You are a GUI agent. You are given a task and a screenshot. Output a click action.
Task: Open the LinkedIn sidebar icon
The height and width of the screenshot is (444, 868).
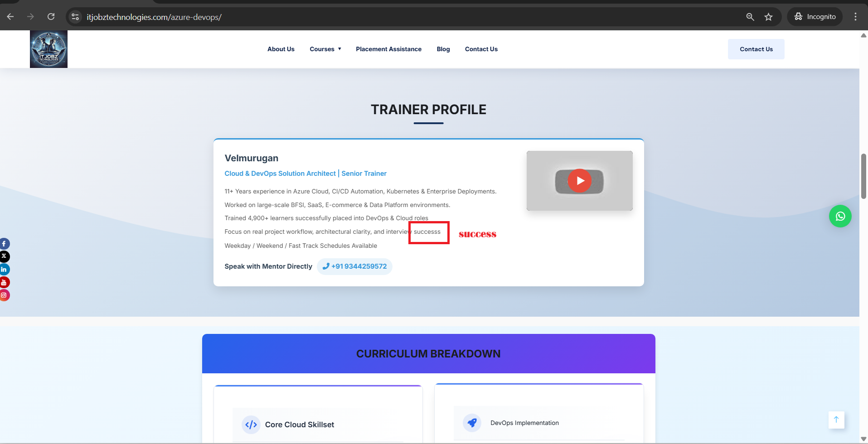(4, 270)
